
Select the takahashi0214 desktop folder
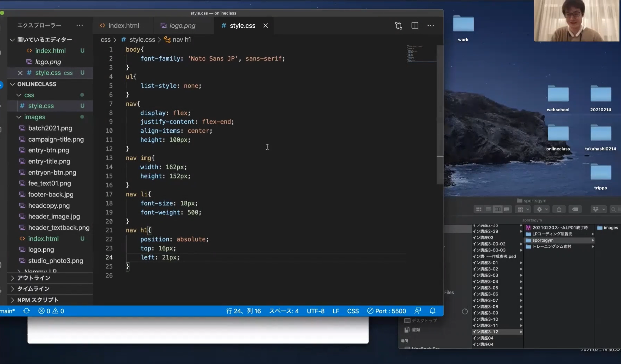click(600, 137)
